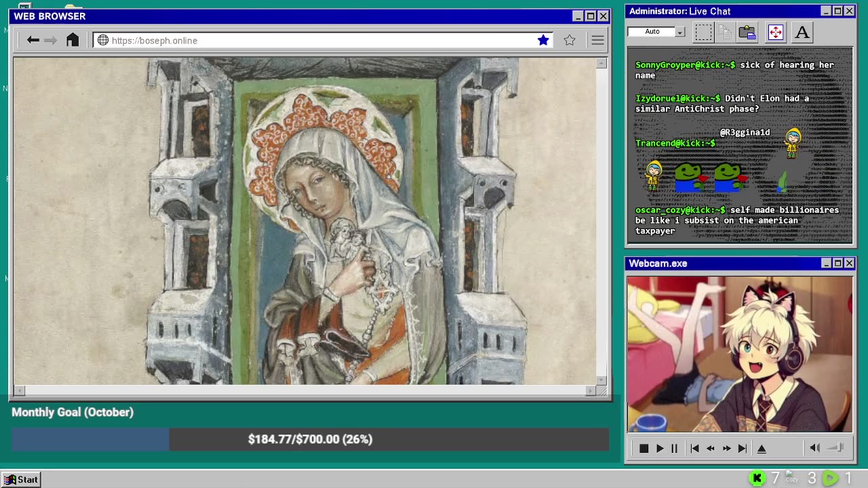Open the Start menu

tap(21, 479)
